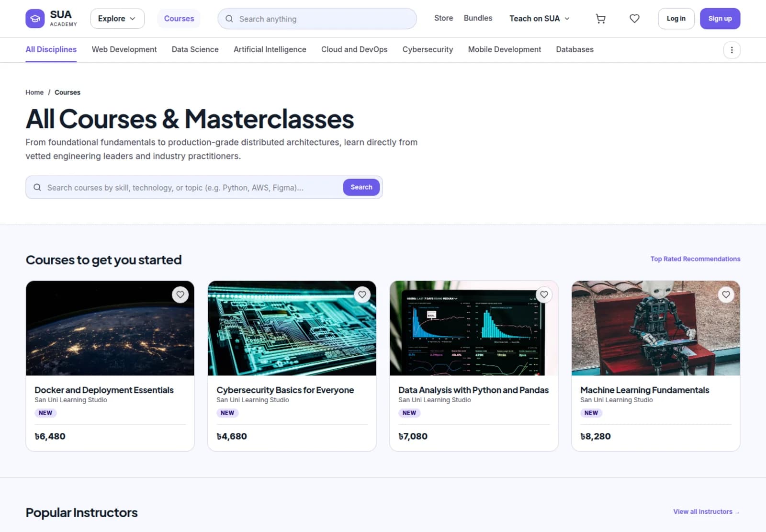Viewport: 766px width, 532px height.
Task: Click the Sign up button
Action: coord(720,19)
